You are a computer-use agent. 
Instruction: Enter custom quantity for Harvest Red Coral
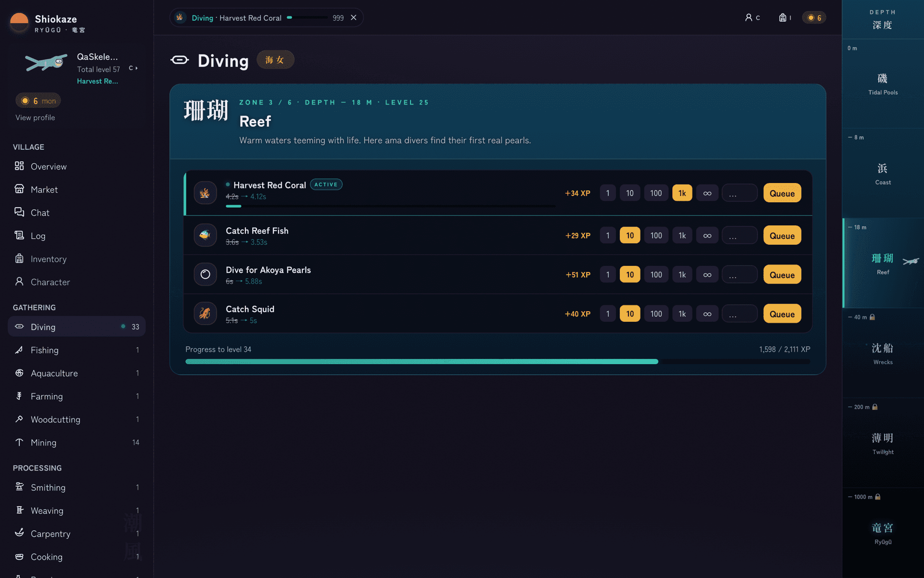click(x=740, y=193)
